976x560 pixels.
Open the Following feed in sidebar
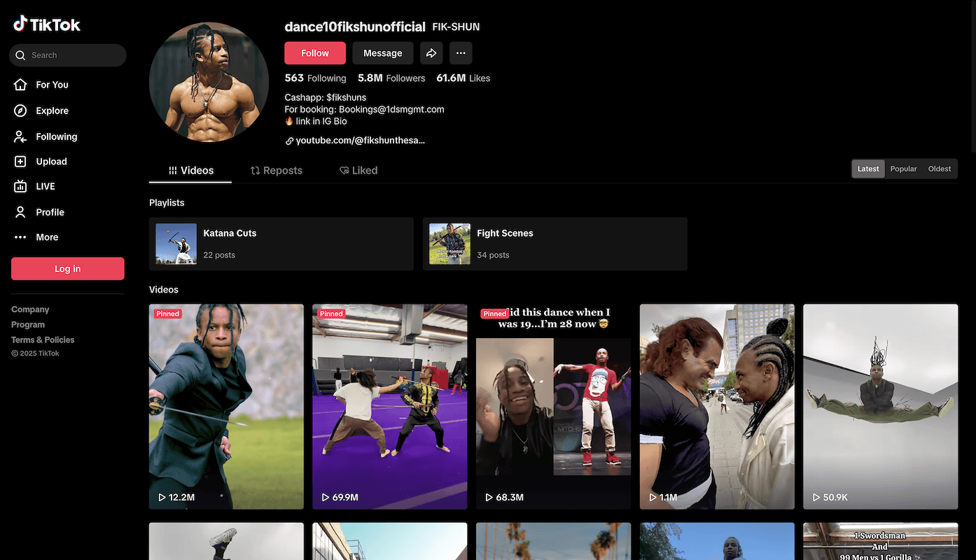(56, 136)
